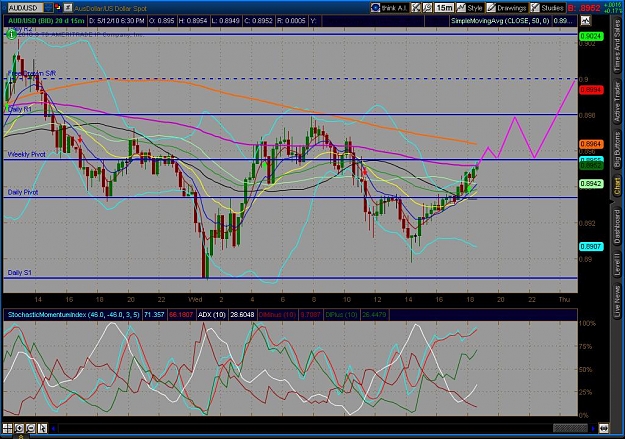
Task: Open the Active Trader side tab
Action: (x=617, y=101)
